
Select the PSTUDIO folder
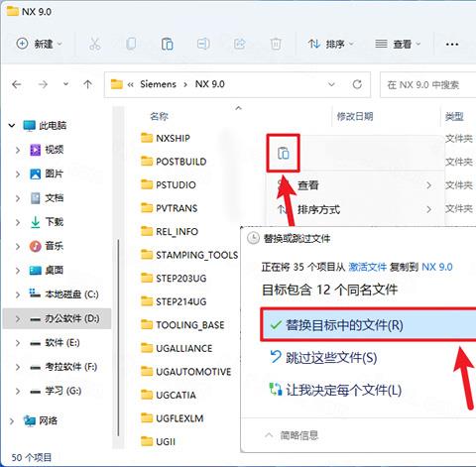[169, 184]
